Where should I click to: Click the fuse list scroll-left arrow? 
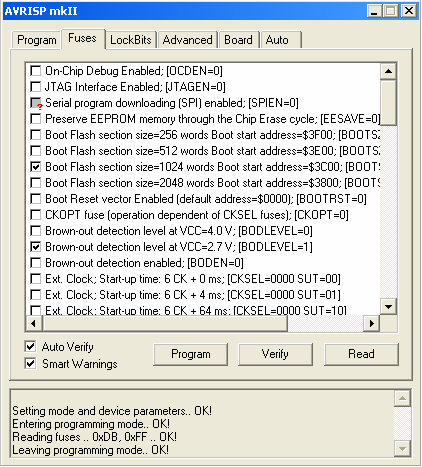tap(34, 323)
